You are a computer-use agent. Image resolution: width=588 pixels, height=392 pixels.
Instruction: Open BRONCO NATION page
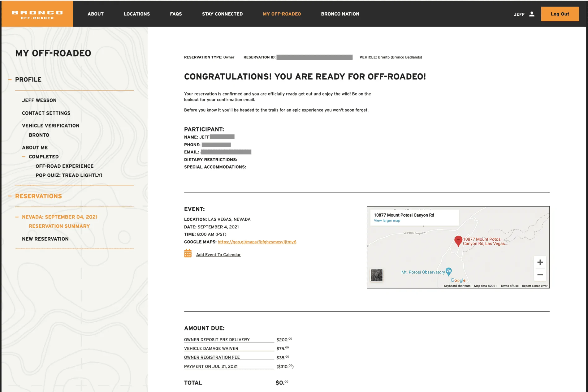pyautogui.click(x=340, y=14)
